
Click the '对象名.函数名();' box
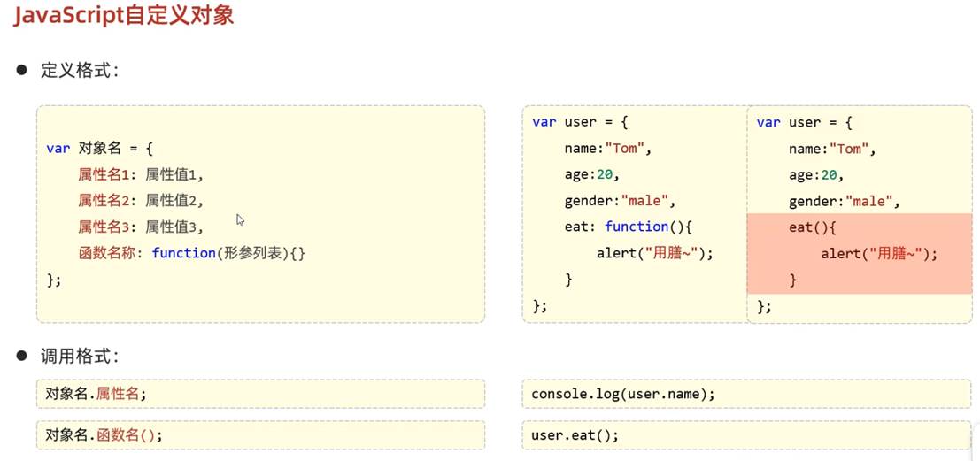coord(260,435)
